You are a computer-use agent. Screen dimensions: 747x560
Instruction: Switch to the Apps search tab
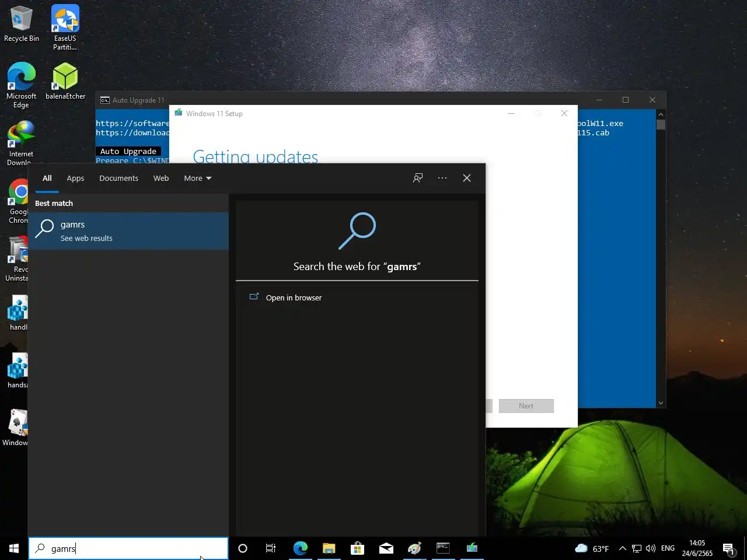coord(75,178)
